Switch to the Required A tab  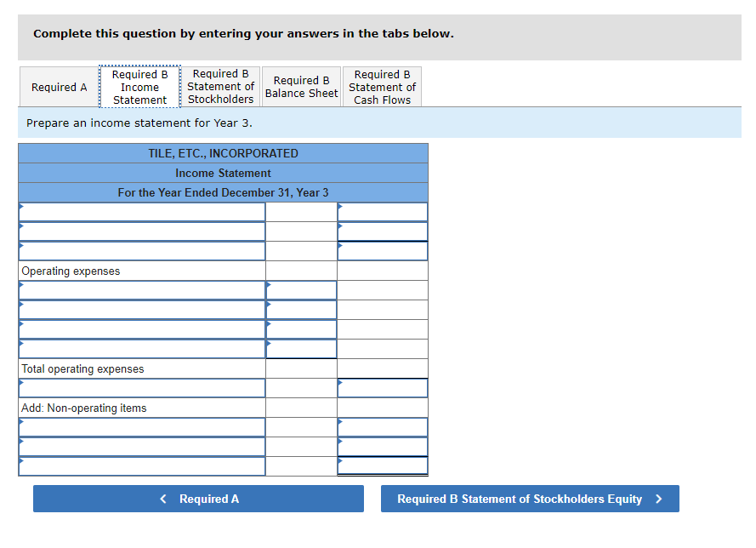point(59,88)
